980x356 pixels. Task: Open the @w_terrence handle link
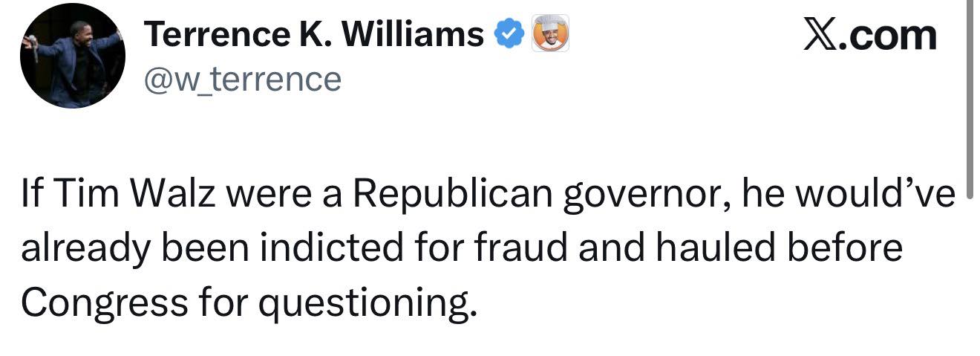tap(241, 78)
